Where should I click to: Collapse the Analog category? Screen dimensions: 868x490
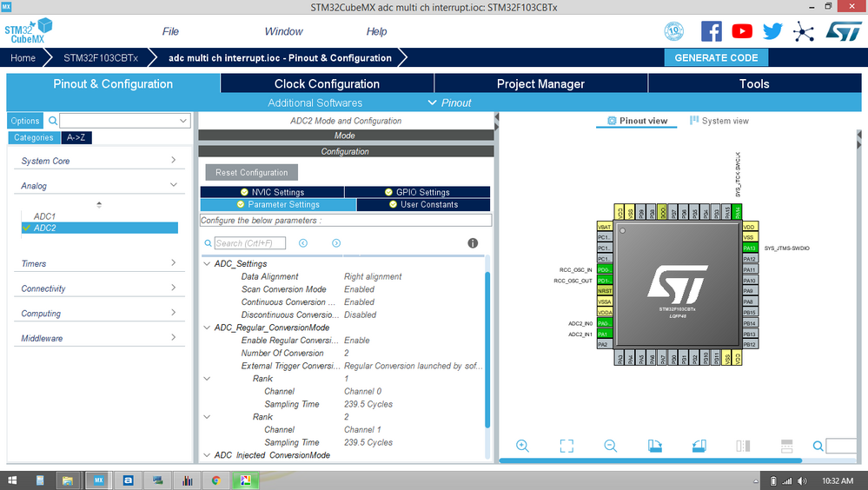[x=173, y=185]
